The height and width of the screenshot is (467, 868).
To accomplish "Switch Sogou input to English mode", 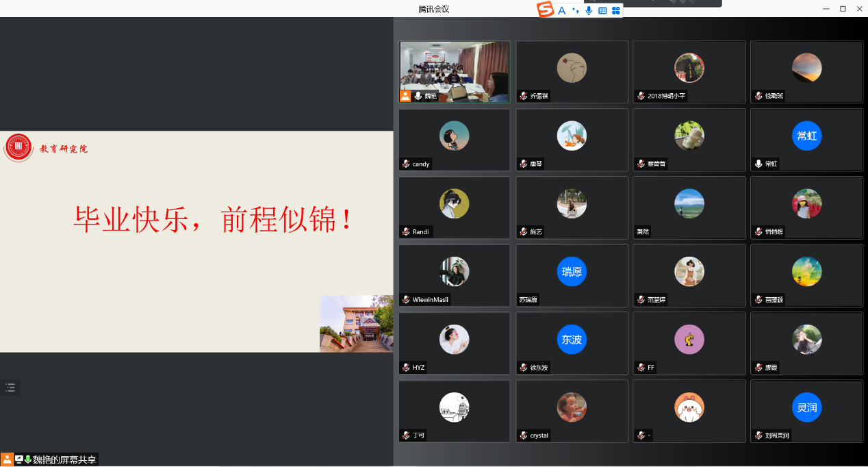I will 562,10.
